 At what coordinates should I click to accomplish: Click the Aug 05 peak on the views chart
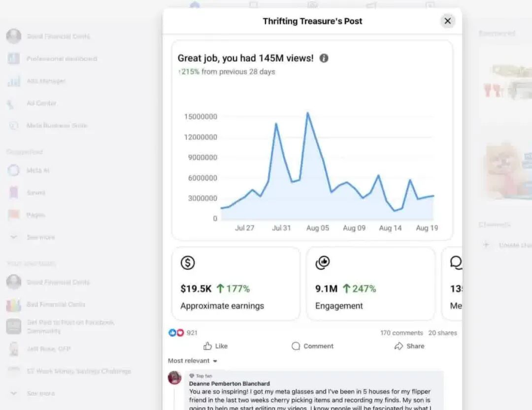[x=308, y=113]
